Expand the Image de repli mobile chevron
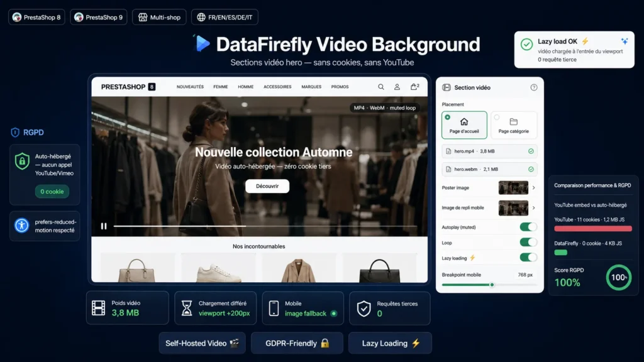This screenshot has height=362, width=644. click(533, 207)
